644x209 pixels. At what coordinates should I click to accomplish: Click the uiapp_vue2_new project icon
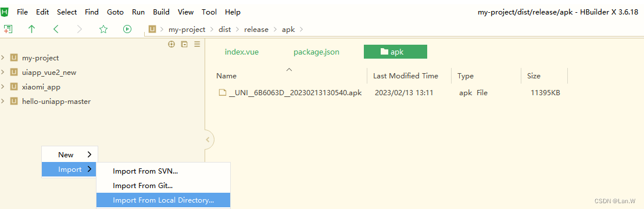click(14, 72)
